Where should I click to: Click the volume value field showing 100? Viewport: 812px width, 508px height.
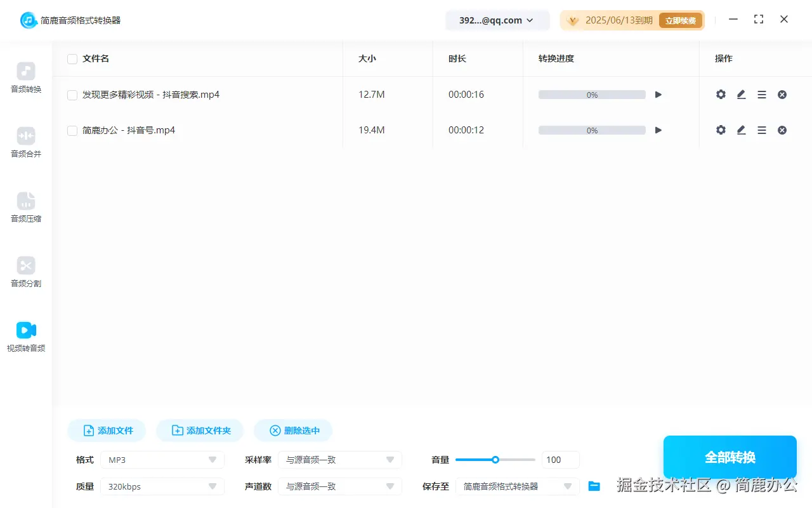[561, 460]
